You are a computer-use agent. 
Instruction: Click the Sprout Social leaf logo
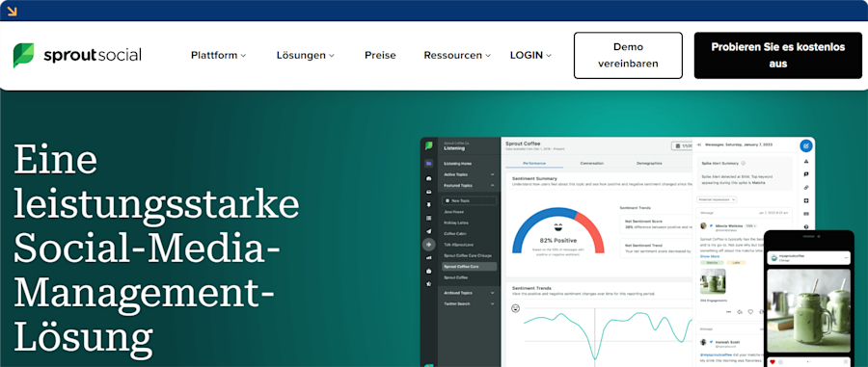point(23,55)
